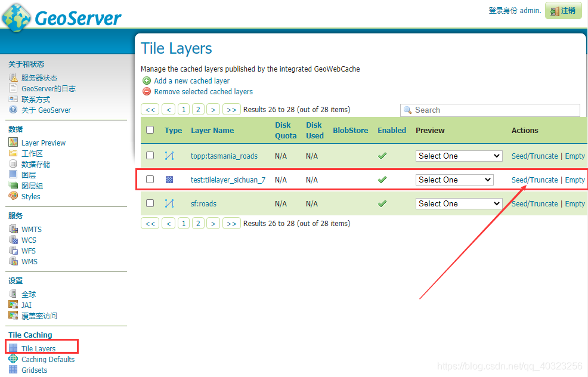Click the raster type icon for tilelayer_sichuan_7
The width and height of the screenshot is (588, 377).
[169, 180]
